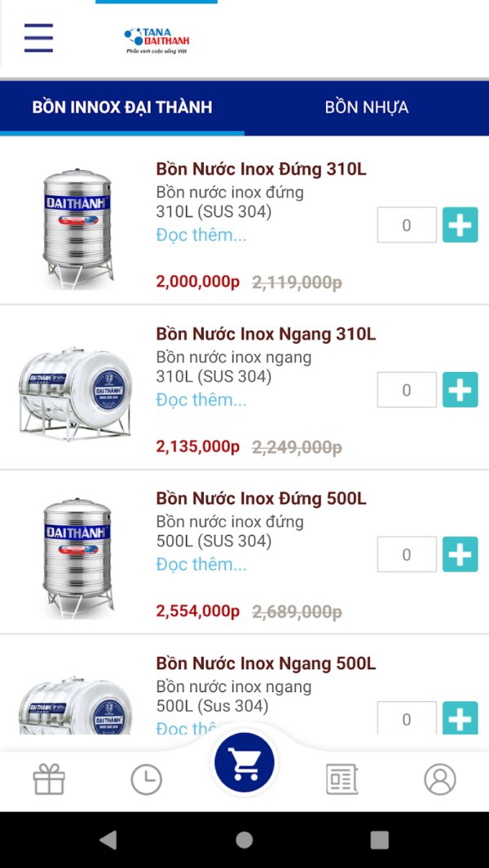The height and width of the screenshot is (868, 489).
Task: Click quantity field of Inox Ngang 310L
Action: 407,390
